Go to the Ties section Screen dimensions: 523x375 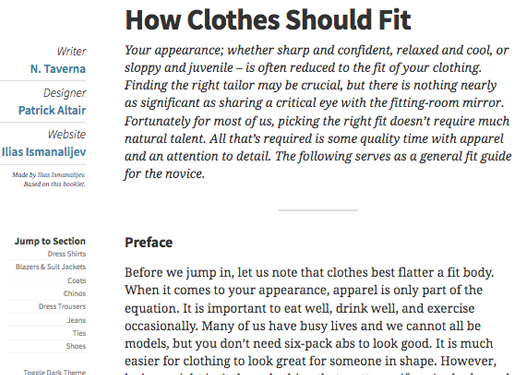79,333
